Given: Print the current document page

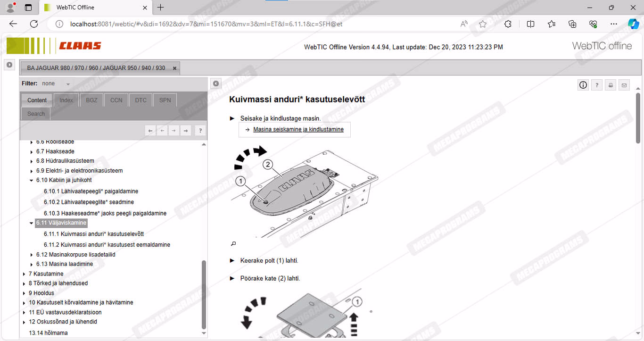Looking at the screenshot, I should 611,85.
